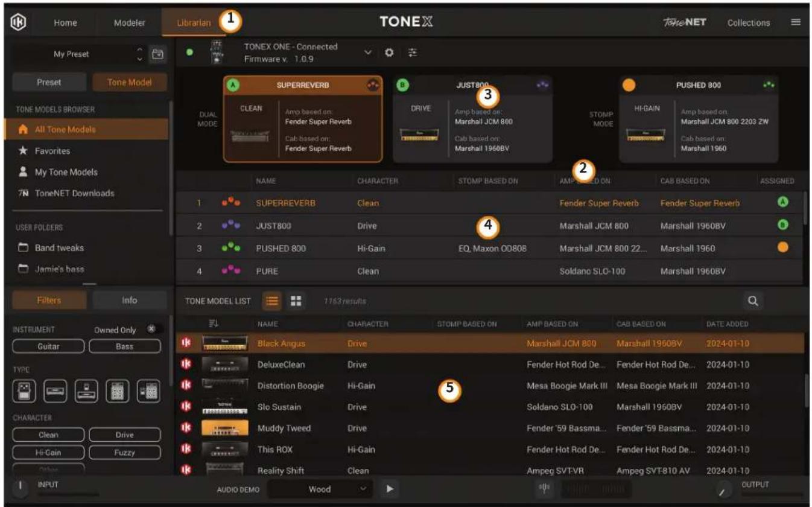Click the IK Multimedia logo icon
Image resolution: width=812 pixels, height=507 pixels.
click(x=17, y=22)
